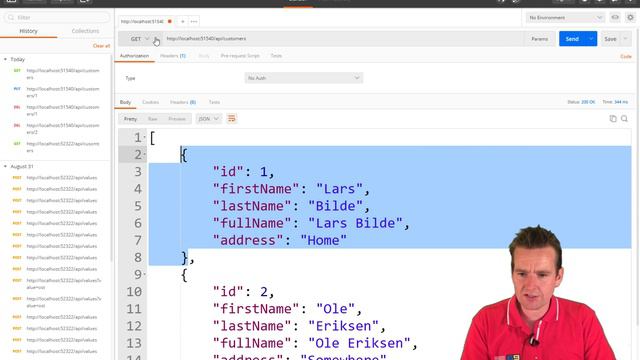640x360 pixels.
Task: Click the Save button
Action: 611,39
